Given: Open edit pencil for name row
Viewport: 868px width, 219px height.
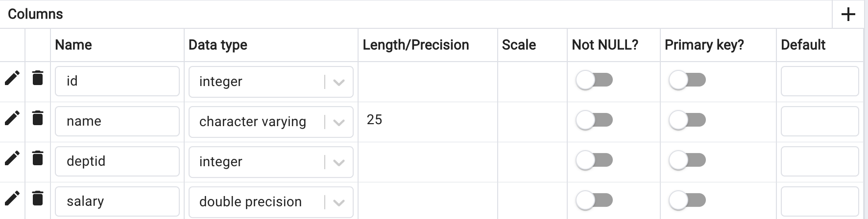Looking at the screenshot, I should 12,118.
